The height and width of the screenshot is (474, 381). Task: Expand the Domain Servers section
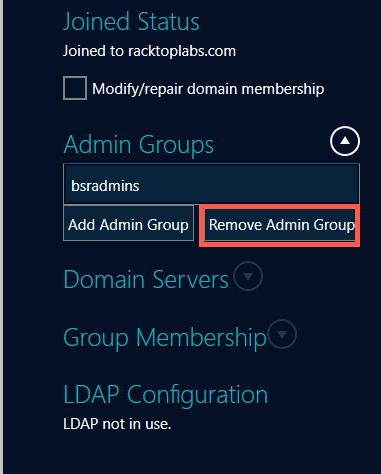pos(248,276)
